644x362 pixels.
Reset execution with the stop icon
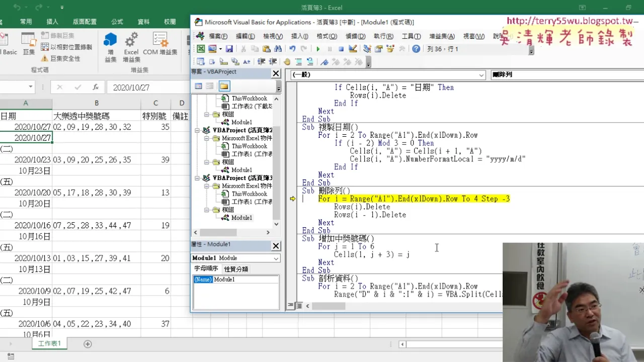[341, 49]
